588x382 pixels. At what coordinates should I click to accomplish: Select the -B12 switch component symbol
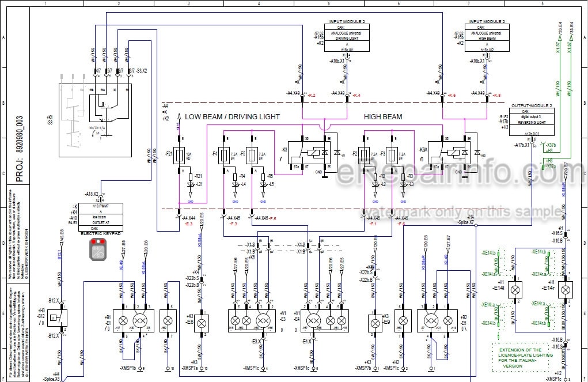click(x=58, y=318)
